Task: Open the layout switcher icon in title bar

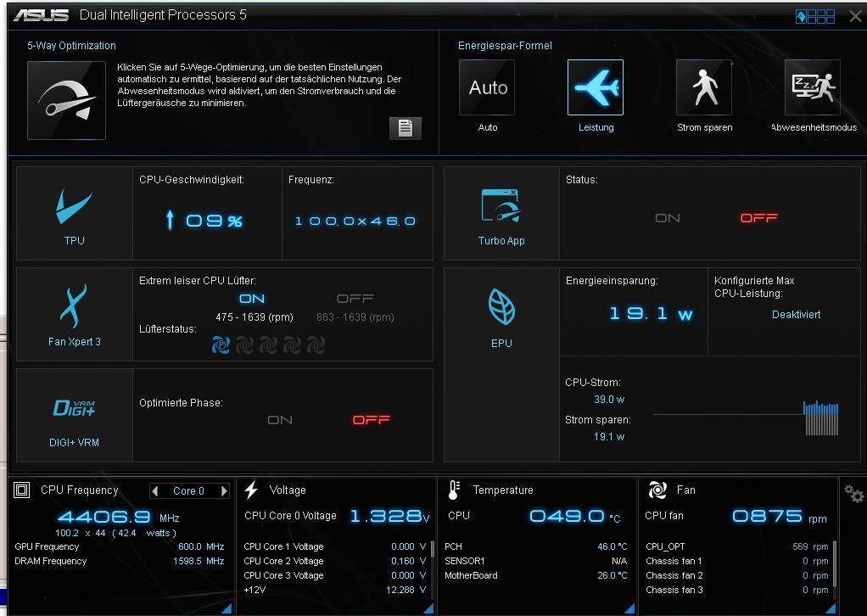Action: click(815, 17)
